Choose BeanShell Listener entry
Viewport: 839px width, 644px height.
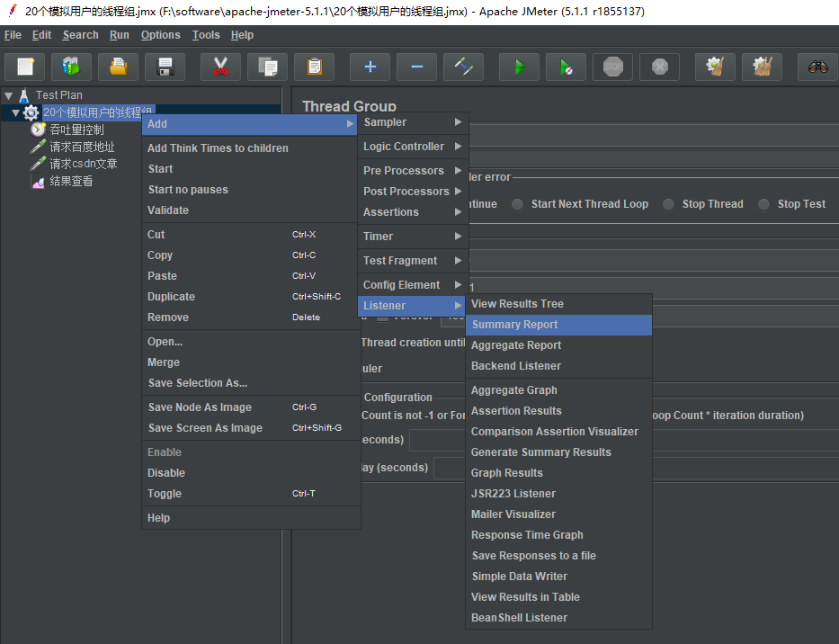(x=559, y=618)
